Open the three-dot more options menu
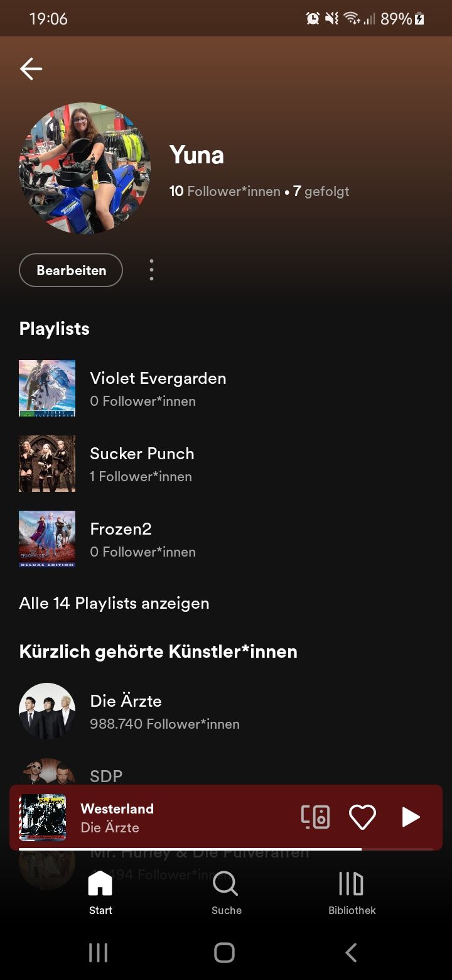452x980 pixels. (x=151, y=270)
